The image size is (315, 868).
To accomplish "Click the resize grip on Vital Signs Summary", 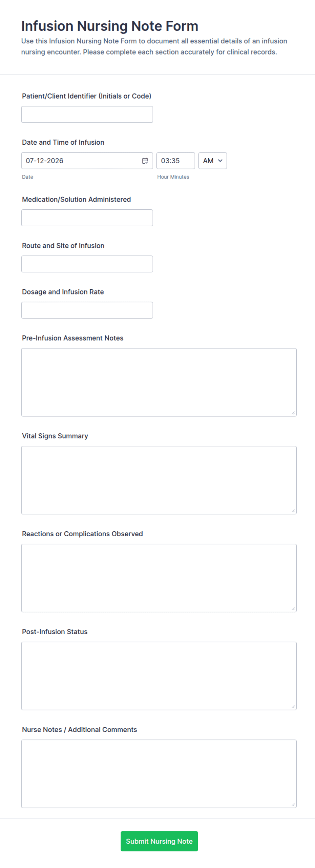I will [x=293, y=511].
